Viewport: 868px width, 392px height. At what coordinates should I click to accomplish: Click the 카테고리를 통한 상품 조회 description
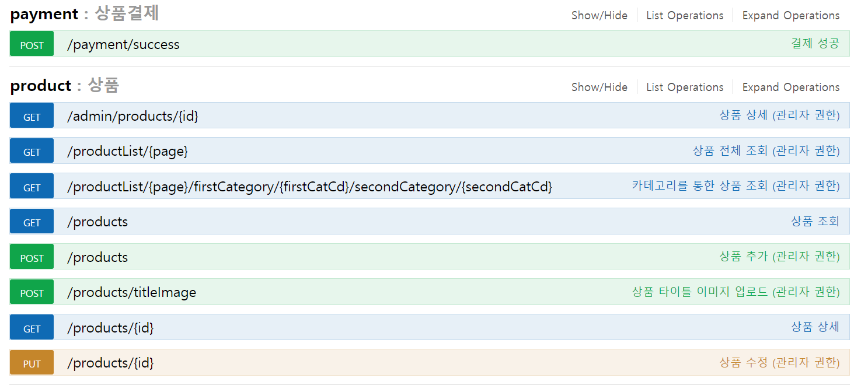pos(736,185)
